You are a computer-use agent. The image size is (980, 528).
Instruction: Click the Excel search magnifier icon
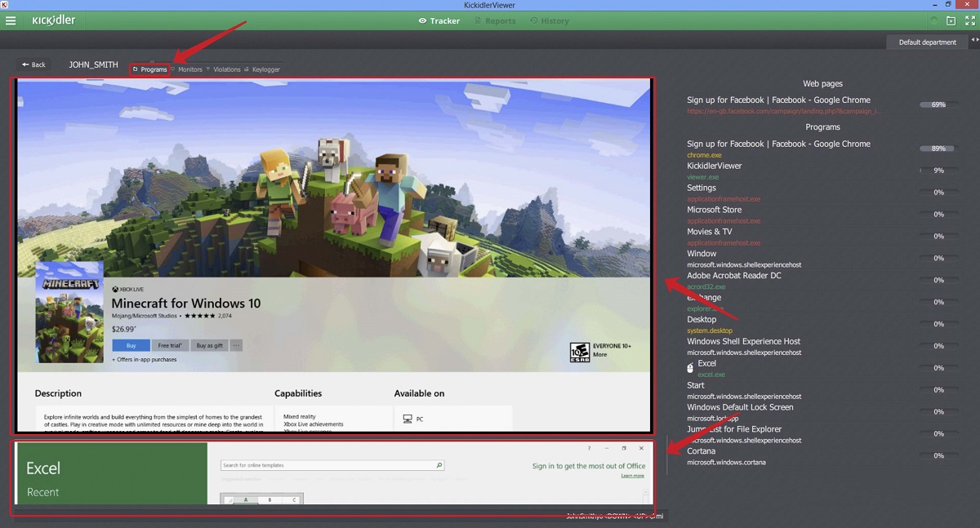pos(439,465)
